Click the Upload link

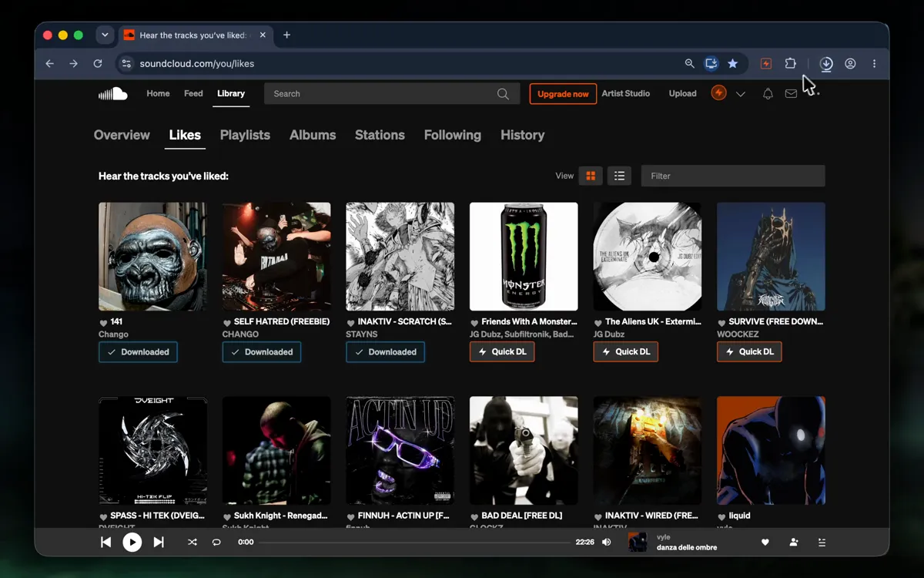[682, 93]
